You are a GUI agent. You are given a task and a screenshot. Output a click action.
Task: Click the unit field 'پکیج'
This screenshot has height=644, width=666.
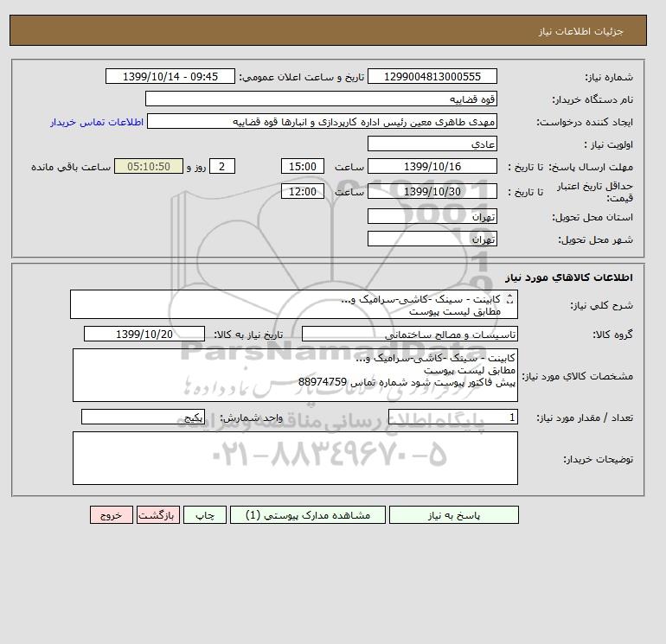click(143, 418)
